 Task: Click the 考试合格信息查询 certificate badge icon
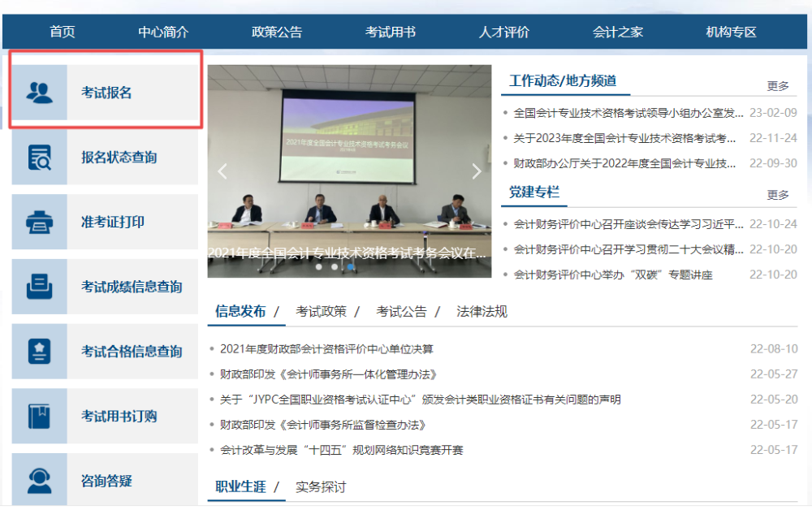coord(40,351)
